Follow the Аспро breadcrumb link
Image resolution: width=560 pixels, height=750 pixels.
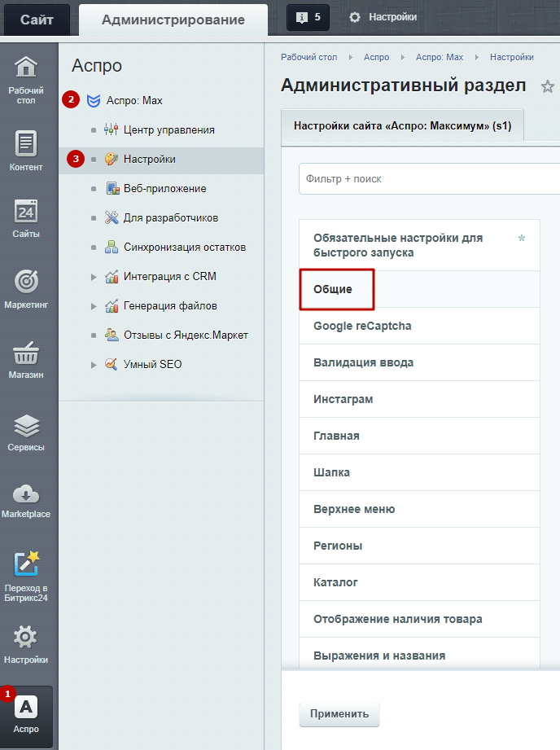tap(376, 57)
